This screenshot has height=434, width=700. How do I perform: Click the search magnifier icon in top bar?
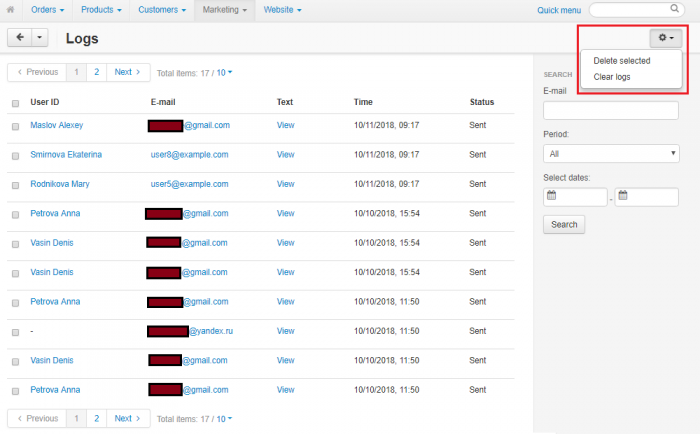674,8
